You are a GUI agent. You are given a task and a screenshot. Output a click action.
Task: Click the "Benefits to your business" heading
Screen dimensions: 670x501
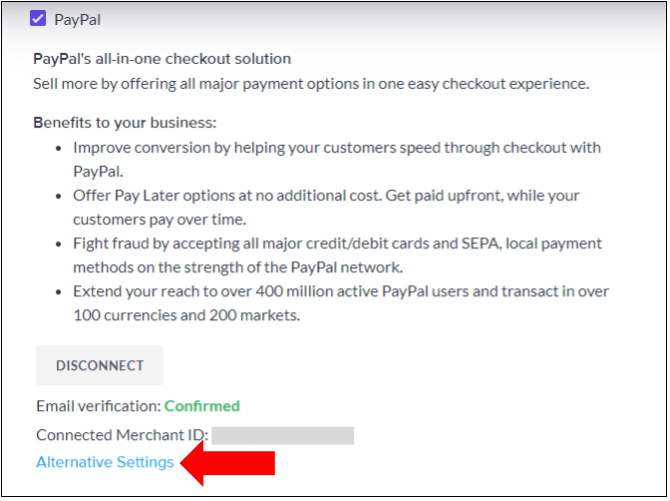pos(125,123)
